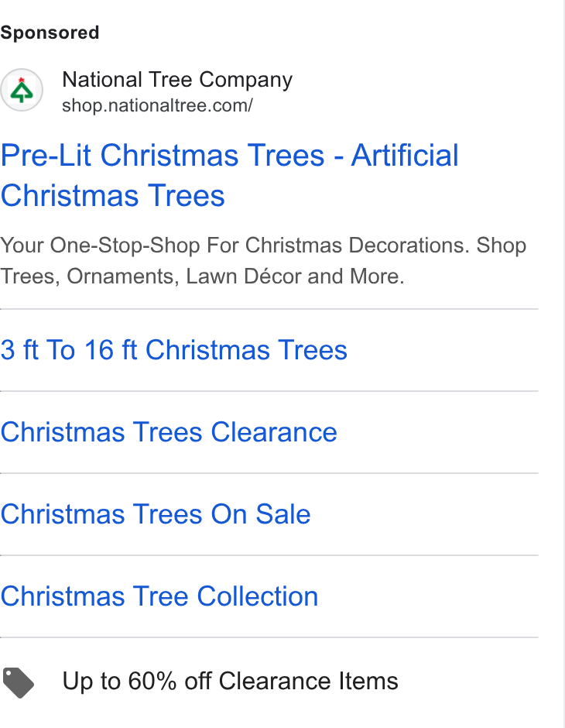The height and width of the screenshot is (728, 565).
Task: Open the Christmas Tree Collection sitelink
Action: pyautogui.click(x=159, y=596)
